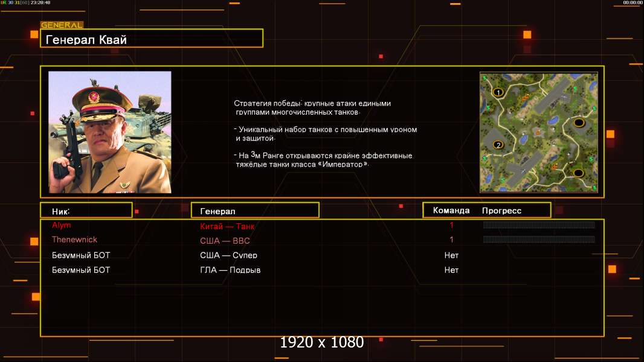Select player Alym in the list
Image resolution: width=644 pixels, height=362 pixels.
click(x=62, y=225)
